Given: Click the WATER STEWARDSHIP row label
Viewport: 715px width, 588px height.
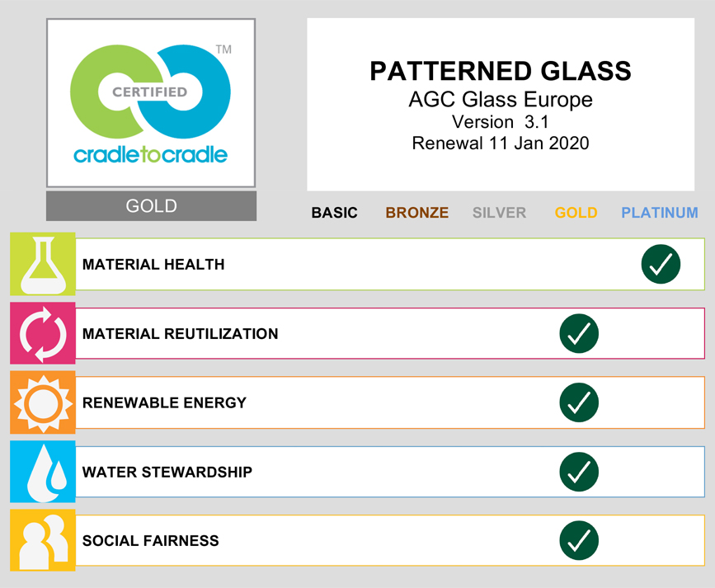Looking at the screenshot, I should click(x=167, y=473).
